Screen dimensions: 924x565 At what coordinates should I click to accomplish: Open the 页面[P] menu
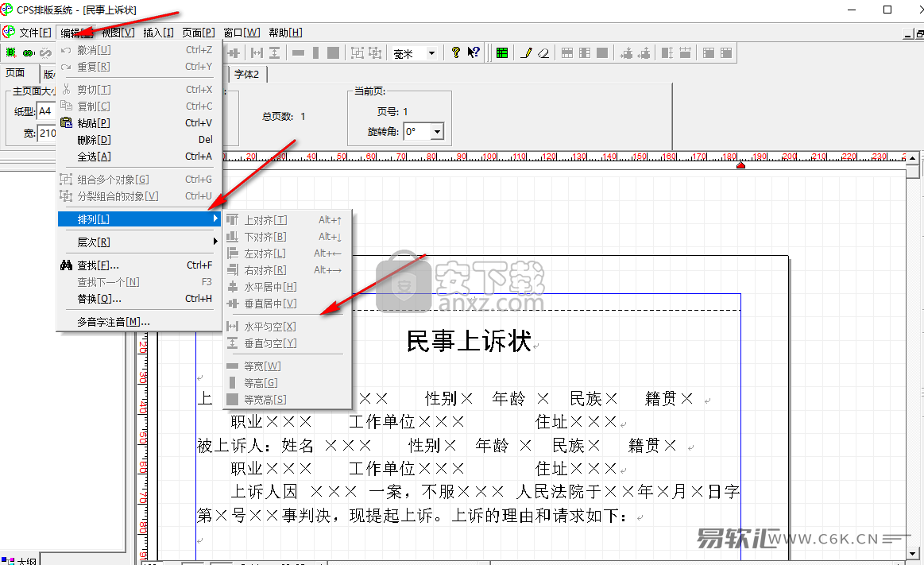(x=199, y=33)
